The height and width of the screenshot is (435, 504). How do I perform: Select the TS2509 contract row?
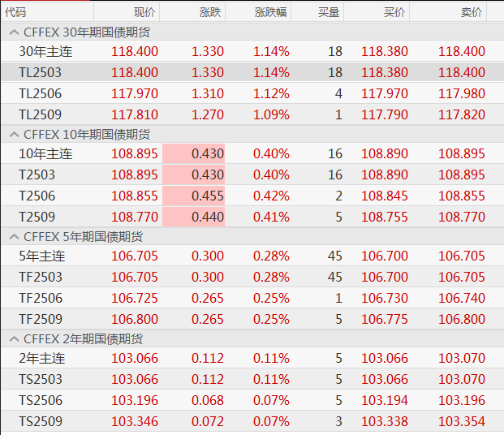click(252, 421)
